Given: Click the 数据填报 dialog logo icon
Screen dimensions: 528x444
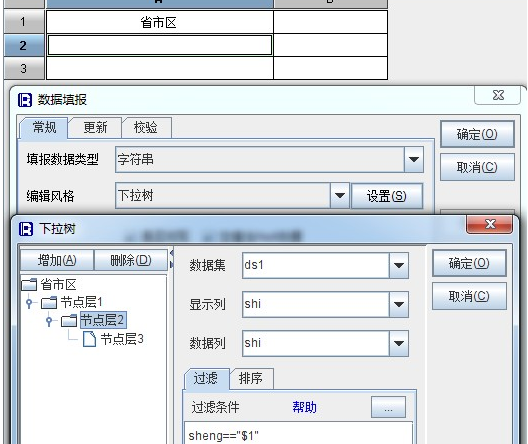Looking at the screenshot, I should point(25,100).
